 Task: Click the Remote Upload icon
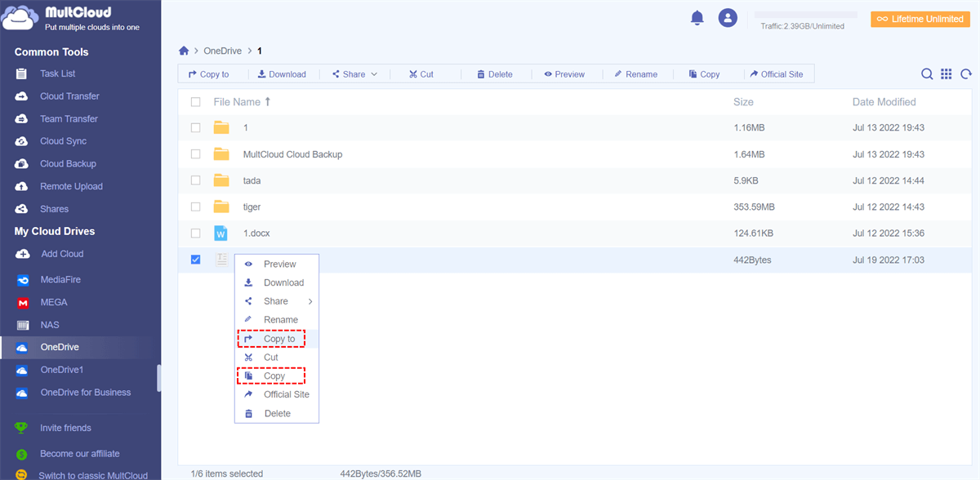[x=23, y=186]
